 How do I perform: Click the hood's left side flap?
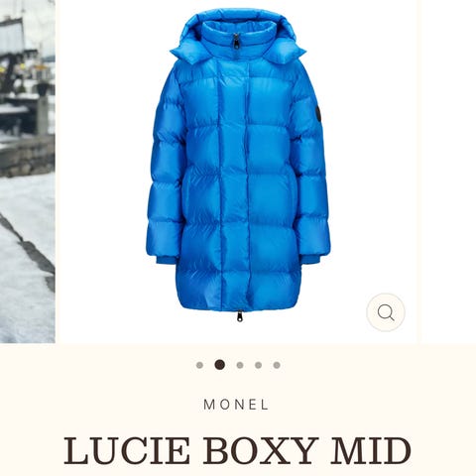pos(186,55)
